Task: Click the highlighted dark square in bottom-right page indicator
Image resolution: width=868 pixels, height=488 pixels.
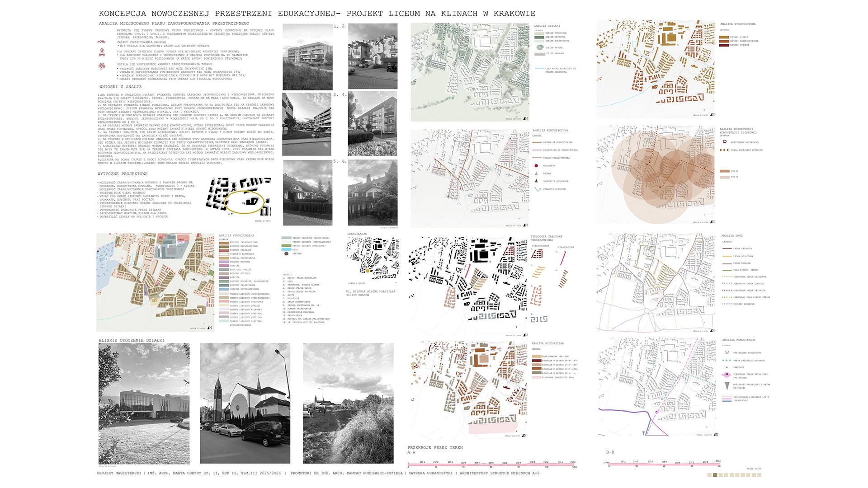Action: 715,475
